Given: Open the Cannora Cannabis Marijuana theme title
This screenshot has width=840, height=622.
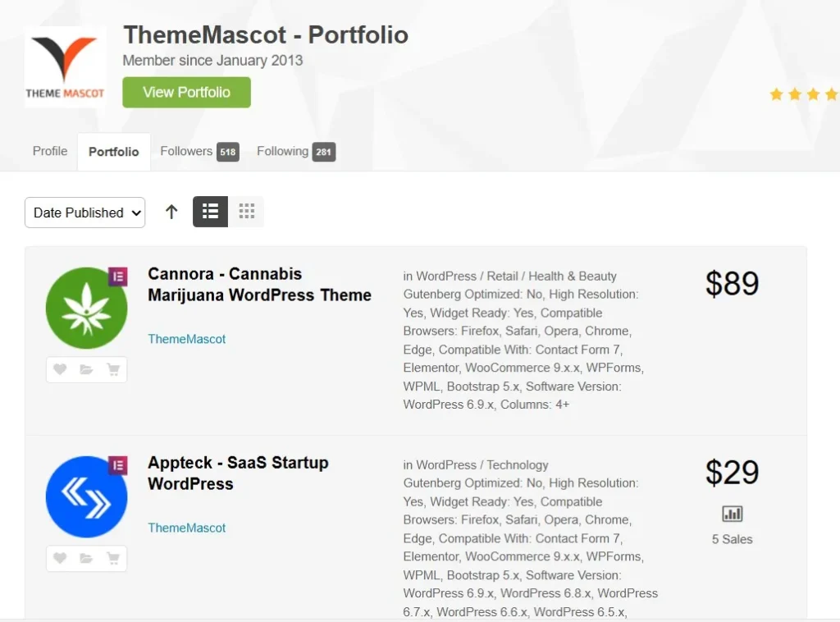Looking at the screenshot, I should point(259,285).
